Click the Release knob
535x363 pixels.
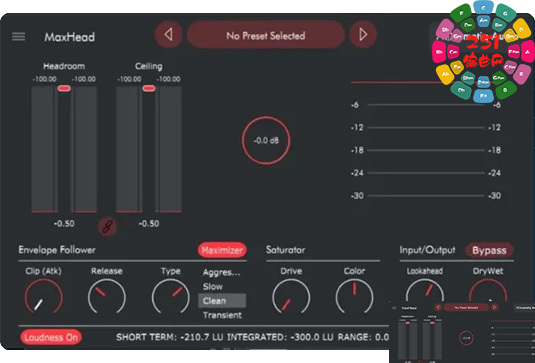107,297
